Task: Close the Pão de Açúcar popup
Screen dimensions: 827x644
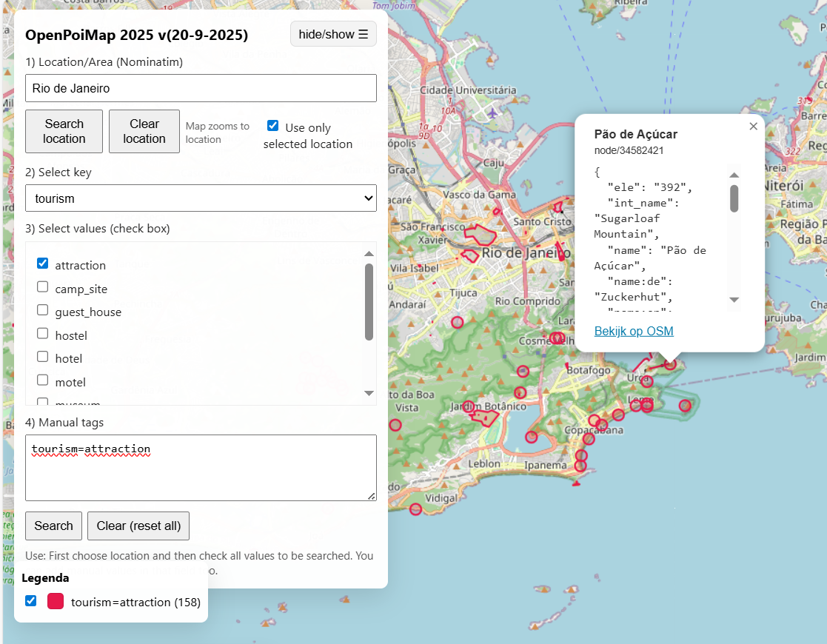Action: pos(753,127)
